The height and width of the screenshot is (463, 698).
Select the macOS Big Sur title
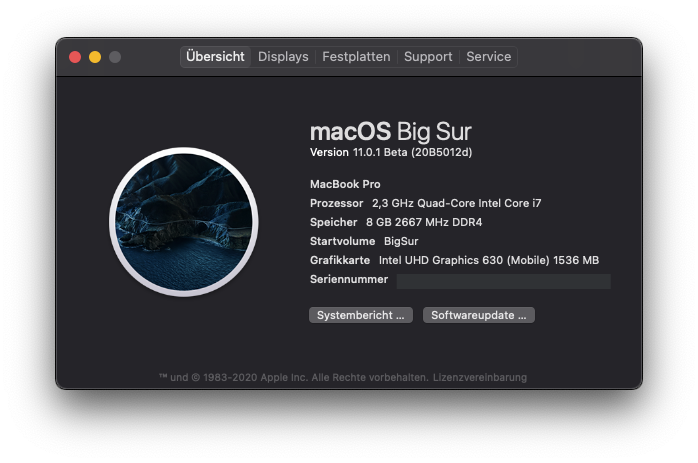(390, 132)
